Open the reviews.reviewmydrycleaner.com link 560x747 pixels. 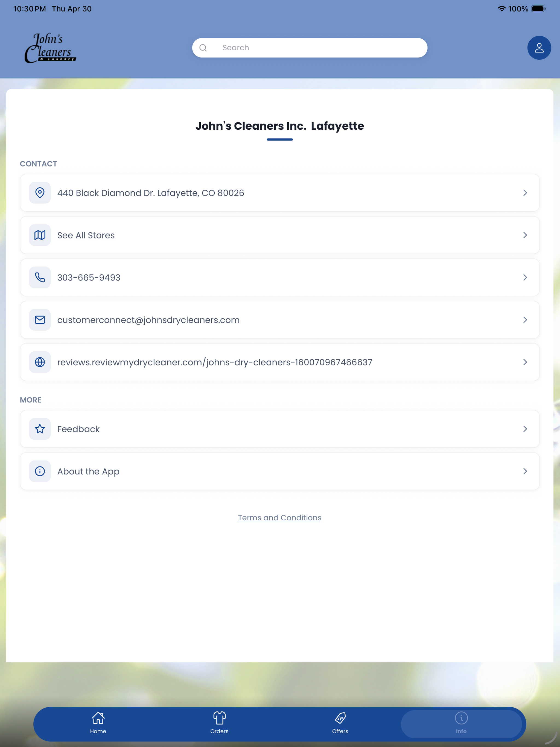click(x=280, y=362)
